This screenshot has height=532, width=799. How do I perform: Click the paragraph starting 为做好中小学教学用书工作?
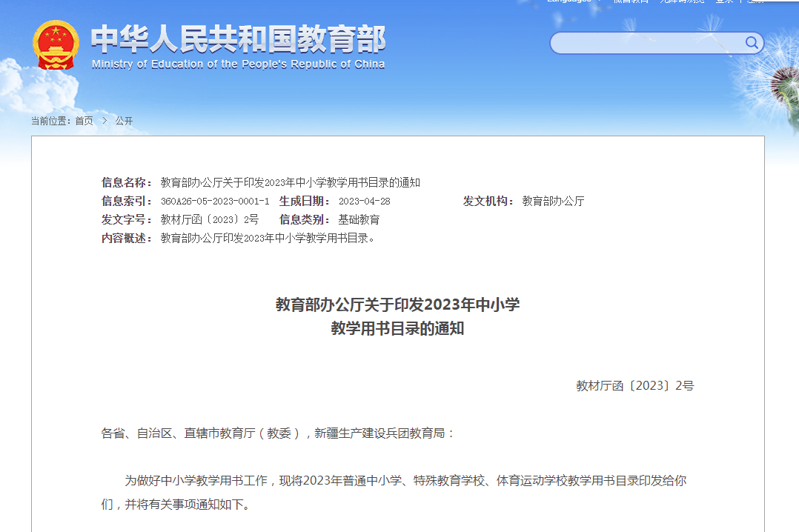(x=405, y=481)
